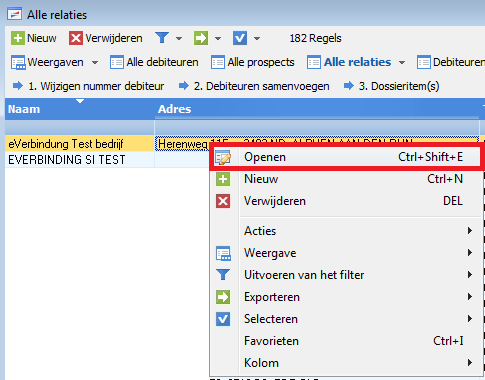The image size is (485, 380).
Task: Run action 3. Dossieritem(s)
Action: coord(391,86)
